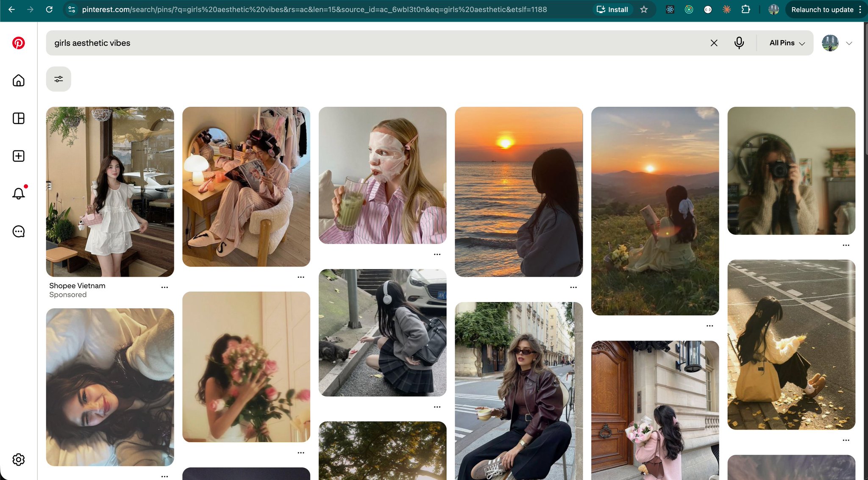Click the microphone voice search icon
The height and width of the screenshot is (480, 868).
point(739,43)
